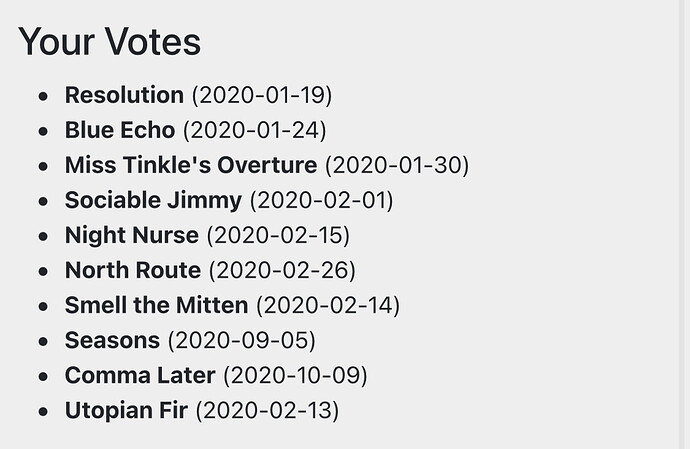Screen dimensions: 690x449
Task: Click the date 2020-01-24 beside Blue Echo
Action: pos(254,130)
